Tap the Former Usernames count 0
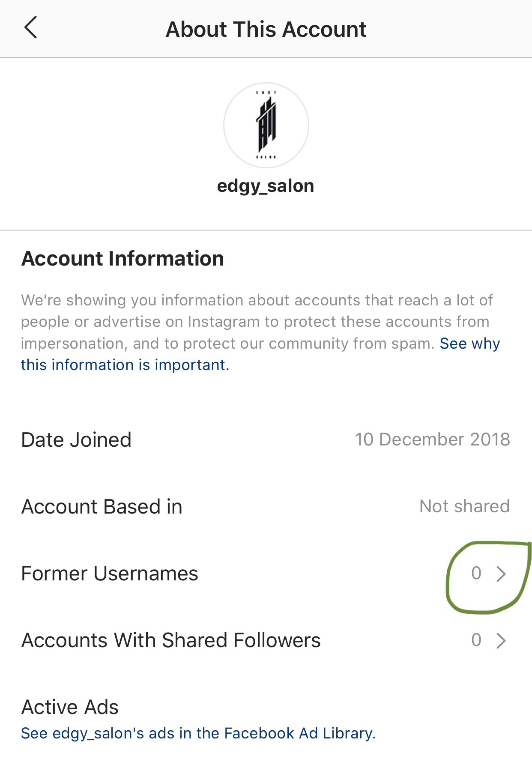This screenshot has height=762, width=532. pyautogui.click(x=476, y=573)
